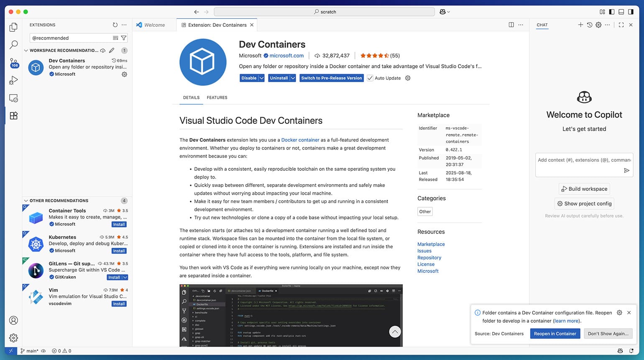Start a new chat with plus icon
The height and width of the screenshot is (360, 644).
coord(580,25)
